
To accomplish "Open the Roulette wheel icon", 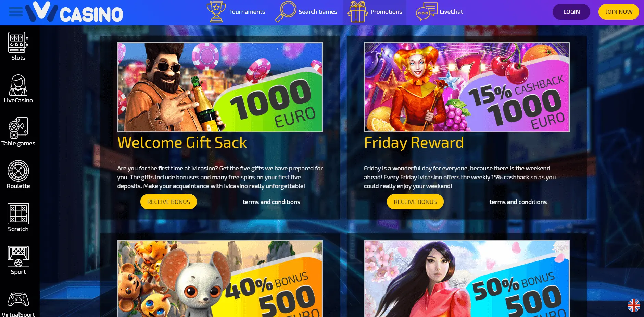I will tap(18, 171).
